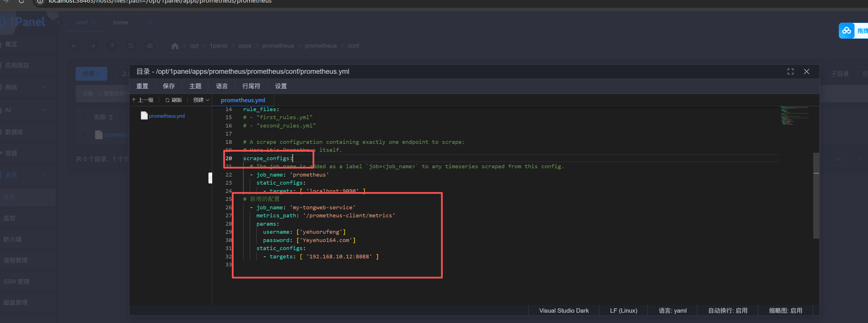Expand the AI sidebar menu chevron
Screen dimensions: 868x323
click(44, 110)
